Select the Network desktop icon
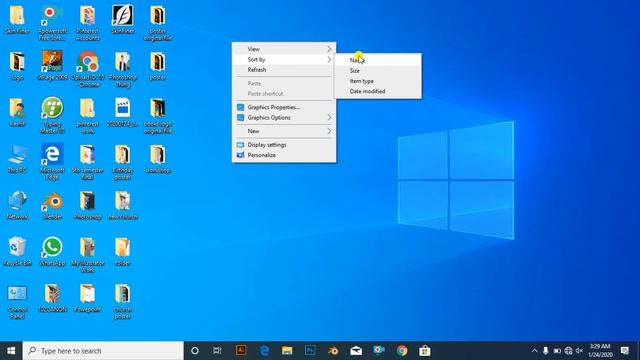Viewport: 640px width, 360px height. click(18, 205)
